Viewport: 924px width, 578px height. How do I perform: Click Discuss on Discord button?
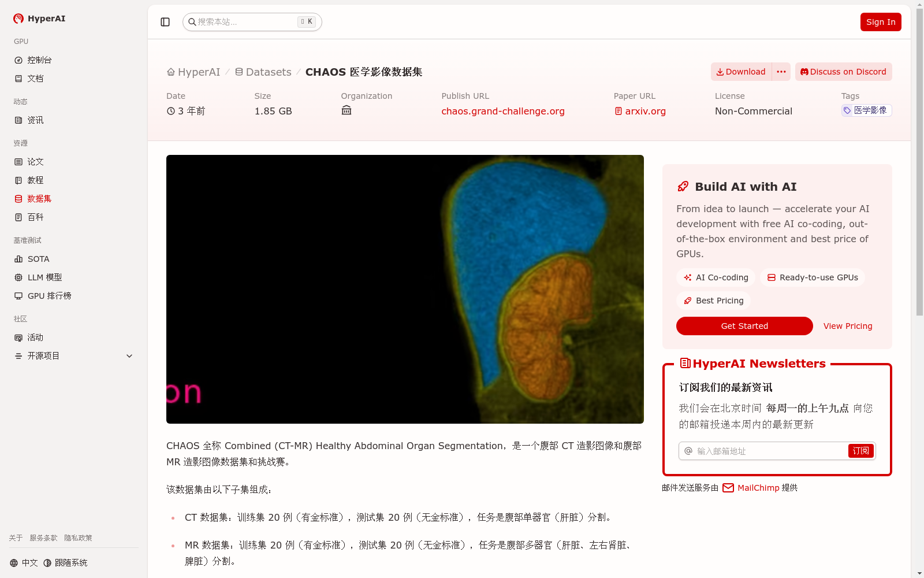pyautogui.click(x=844, y=72)
